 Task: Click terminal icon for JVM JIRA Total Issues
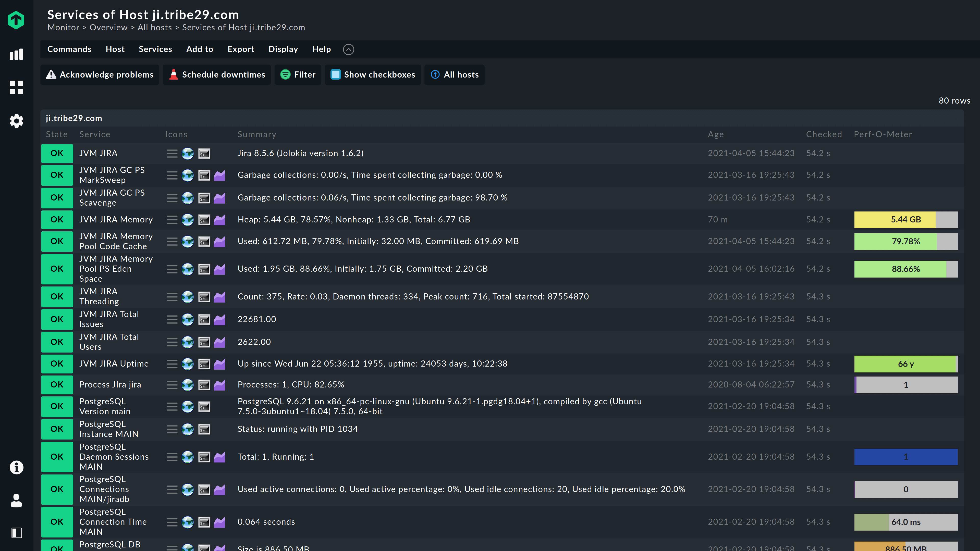(204, 319)
